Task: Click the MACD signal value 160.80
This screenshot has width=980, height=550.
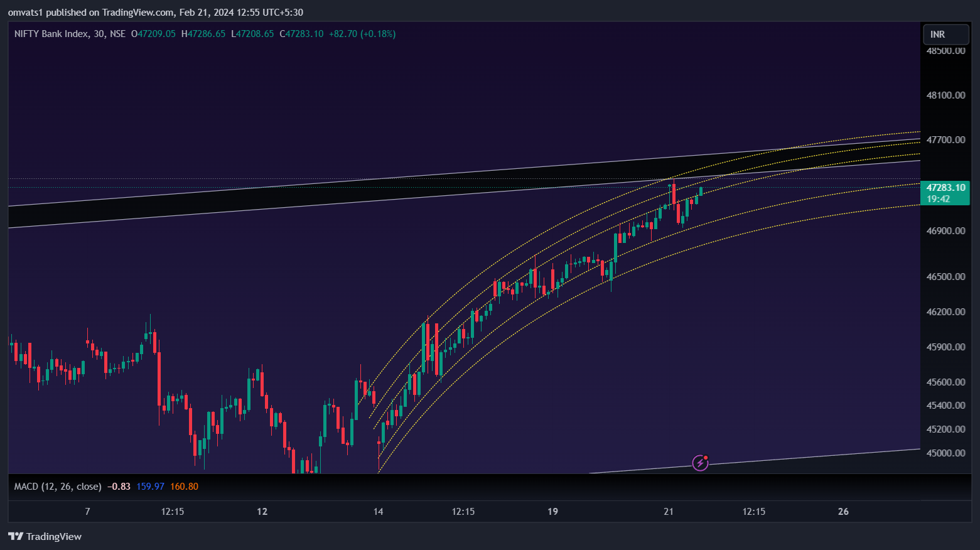Action: 184,487
